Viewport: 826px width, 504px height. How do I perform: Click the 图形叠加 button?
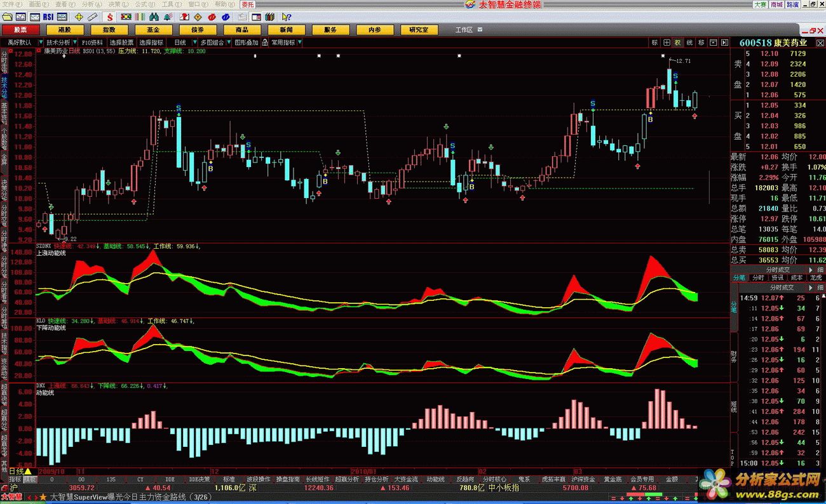pos(247,43)
